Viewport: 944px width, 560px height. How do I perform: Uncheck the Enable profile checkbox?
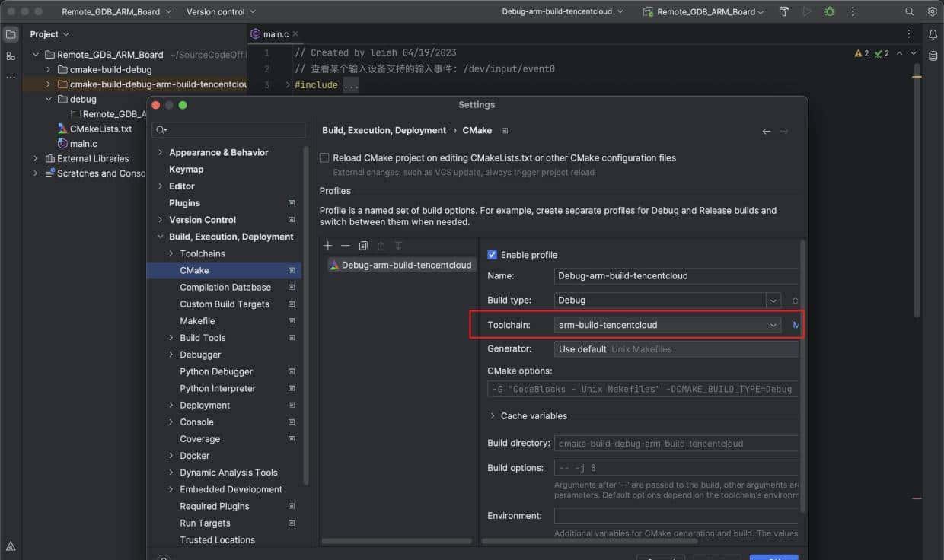[x=493, y=255]
